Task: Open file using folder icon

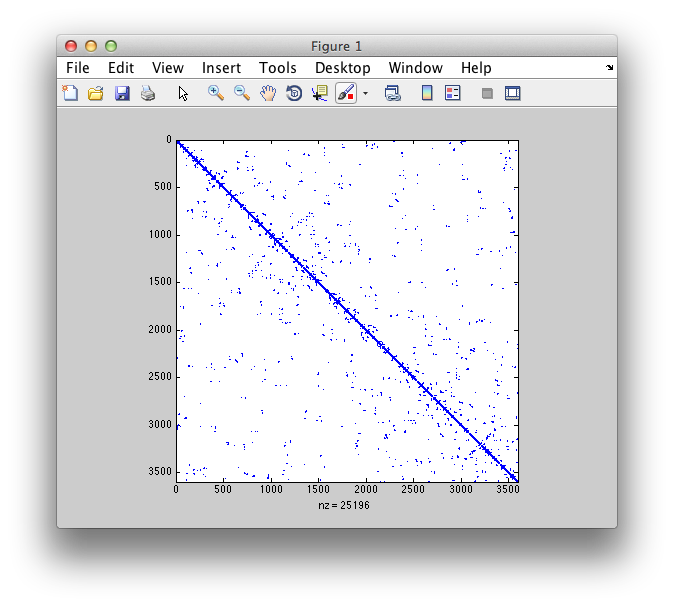Action: click(96, 93)
